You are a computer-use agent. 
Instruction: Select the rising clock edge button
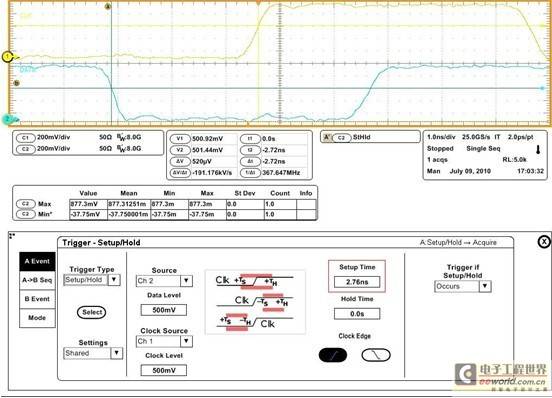click(x=333, y=355)
